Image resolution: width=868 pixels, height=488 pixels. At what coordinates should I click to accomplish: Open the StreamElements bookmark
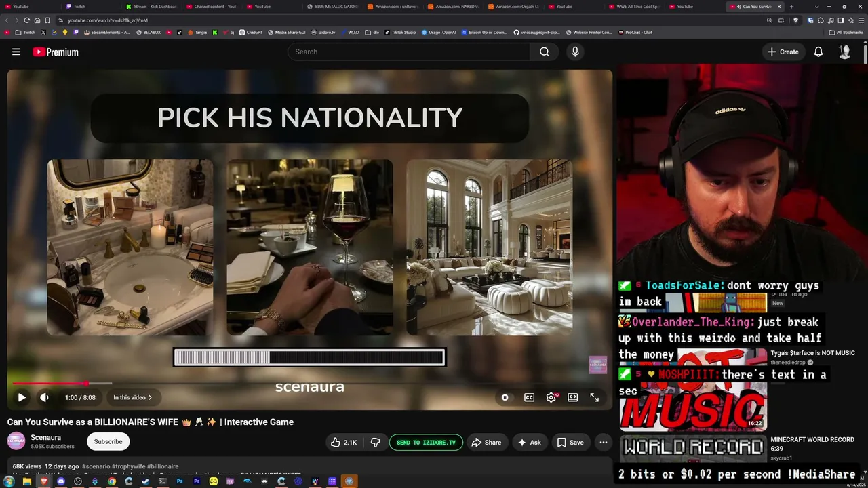point(107,32)
